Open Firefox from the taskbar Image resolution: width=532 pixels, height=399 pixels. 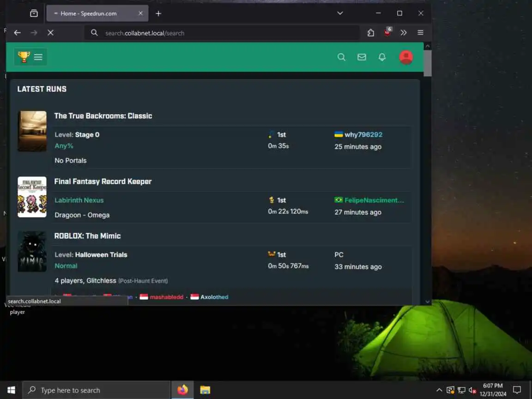pos(182,390)
